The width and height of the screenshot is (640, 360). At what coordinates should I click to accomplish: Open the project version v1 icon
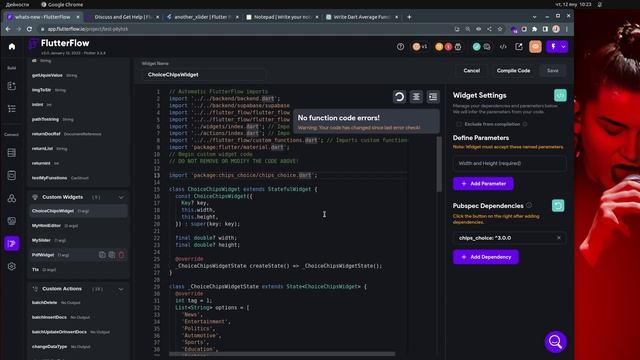(x=419, y=47)
